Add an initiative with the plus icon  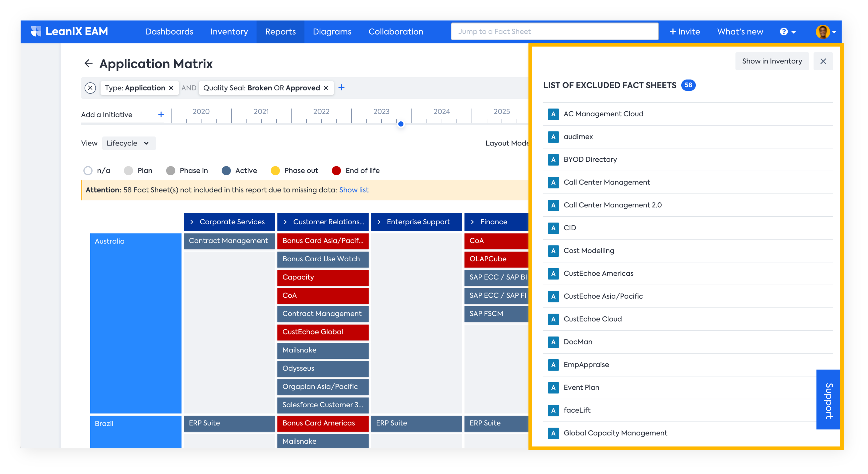click(x=161, y=114)
